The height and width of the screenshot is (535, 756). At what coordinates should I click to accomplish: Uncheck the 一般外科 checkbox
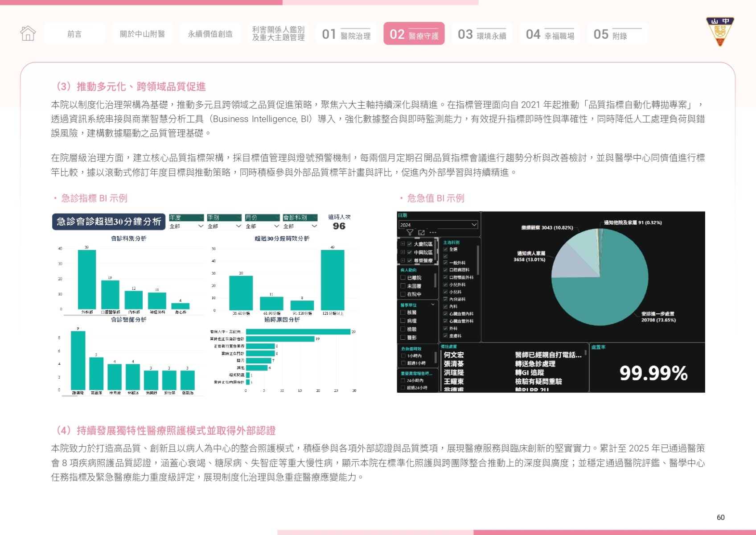click(445, 263)
